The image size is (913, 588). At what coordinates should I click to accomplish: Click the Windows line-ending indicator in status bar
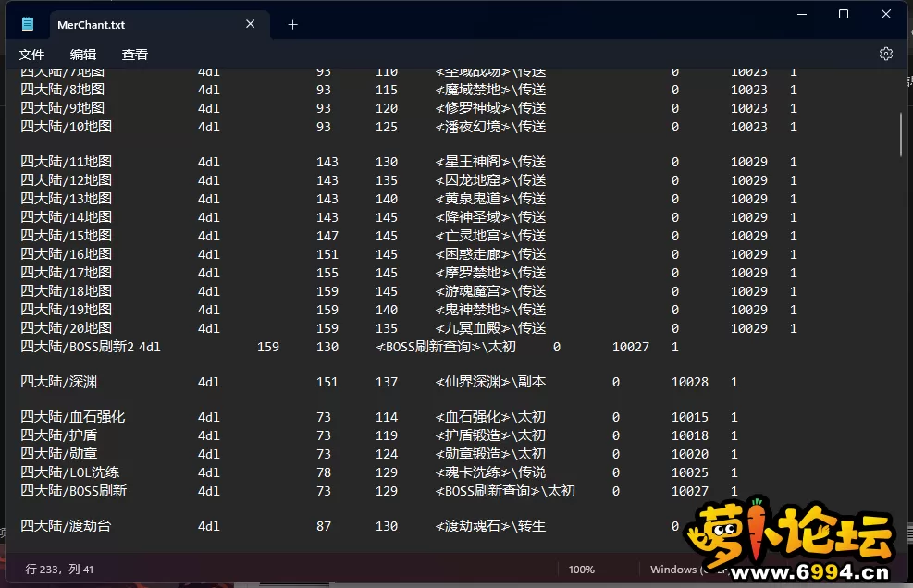[x=673, y=570]
